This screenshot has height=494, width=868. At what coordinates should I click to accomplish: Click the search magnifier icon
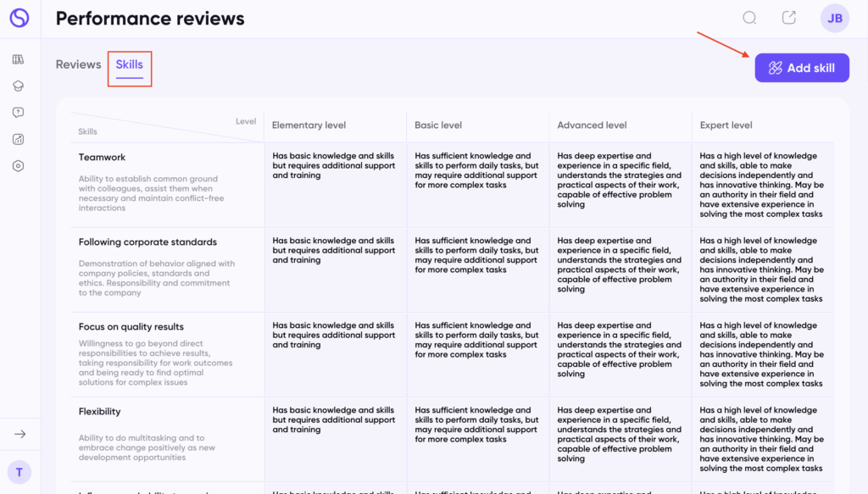pos(749,18)
